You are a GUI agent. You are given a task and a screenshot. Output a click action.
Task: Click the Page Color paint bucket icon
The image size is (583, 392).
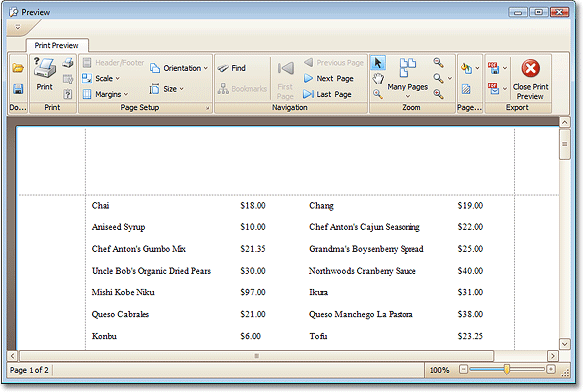point(466,68)
